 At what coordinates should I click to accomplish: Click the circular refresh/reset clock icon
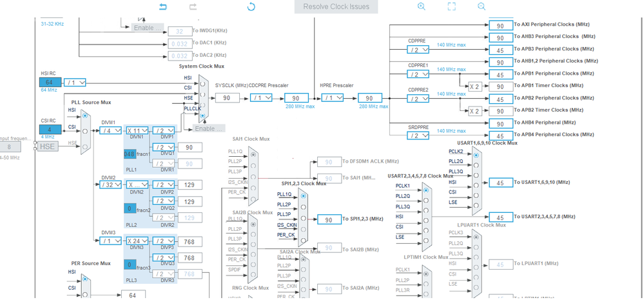(251, 6)
